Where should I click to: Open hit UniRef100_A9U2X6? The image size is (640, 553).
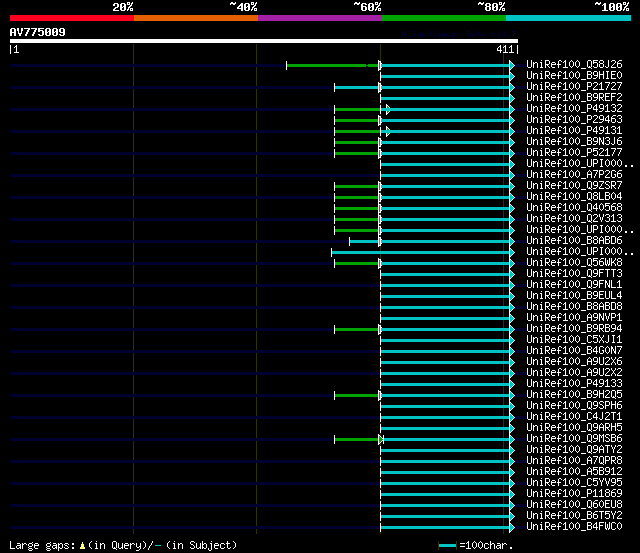pos(574,362)
